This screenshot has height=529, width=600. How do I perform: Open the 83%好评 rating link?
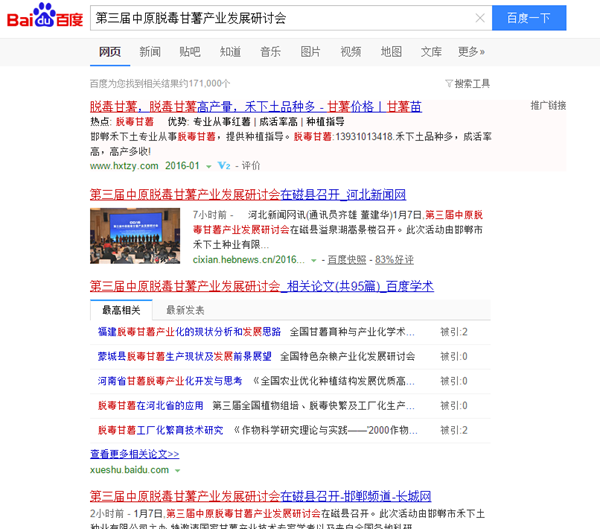click(x=392, y=260)
